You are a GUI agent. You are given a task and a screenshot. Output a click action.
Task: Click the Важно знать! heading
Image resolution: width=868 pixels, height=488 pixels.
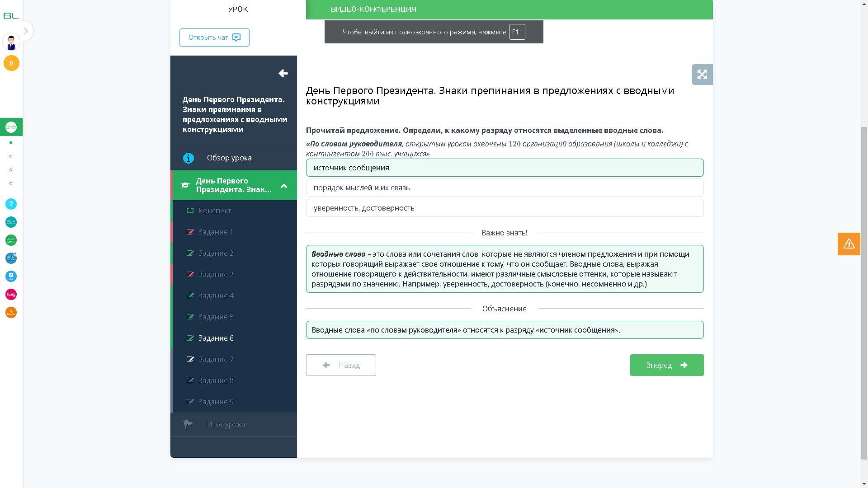click(505, 233)
